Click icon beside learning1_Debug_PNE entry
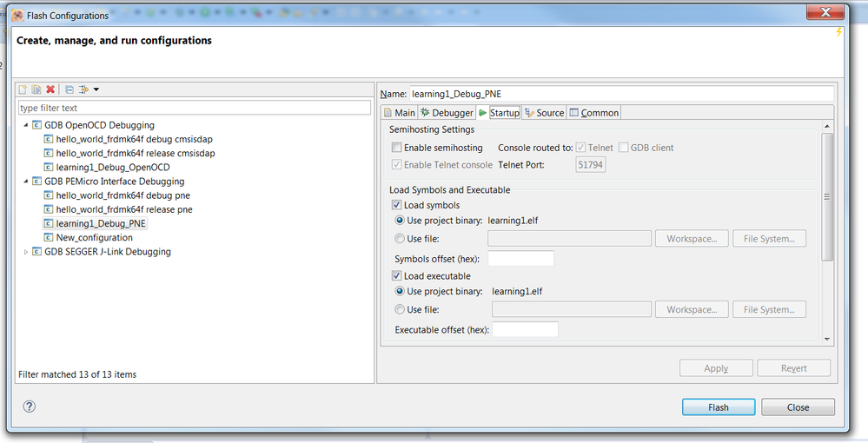 coord(49,224)
